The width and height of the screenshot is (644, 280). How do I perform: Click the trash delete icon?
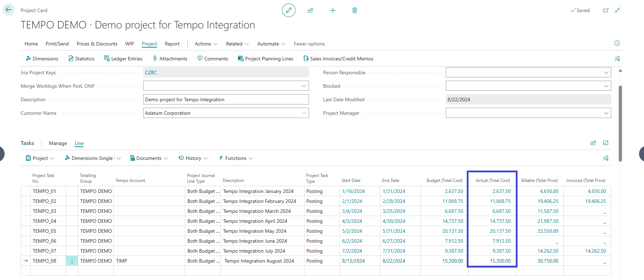point(355,10)
